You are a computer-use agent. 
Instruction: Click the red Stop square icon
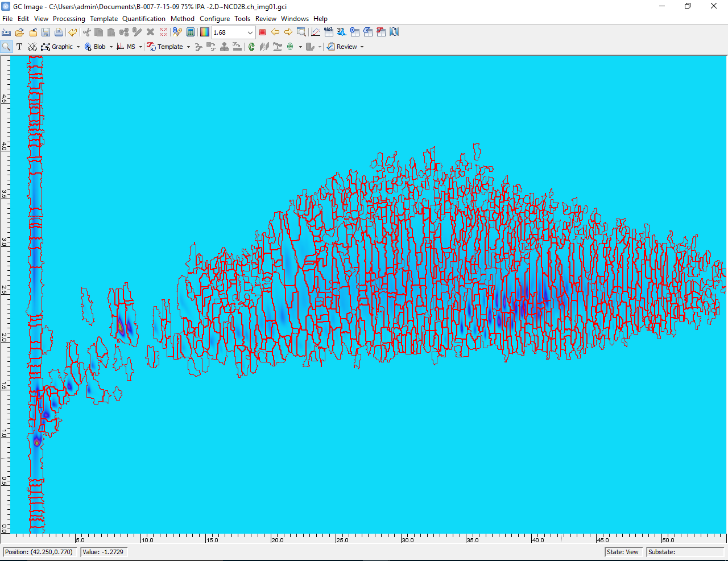tap(262, 32)
